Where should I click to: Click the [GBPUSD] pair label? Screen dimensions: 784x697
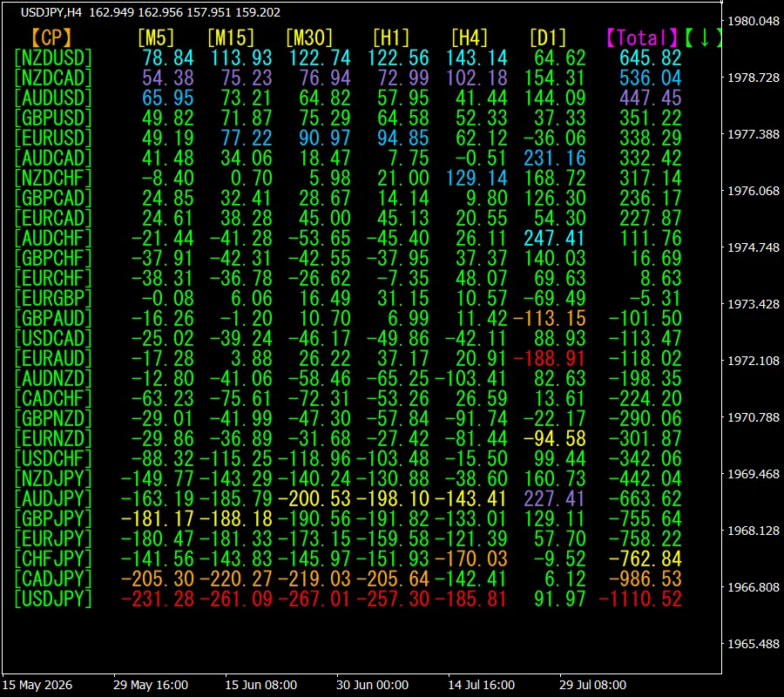tap(53, 118)
